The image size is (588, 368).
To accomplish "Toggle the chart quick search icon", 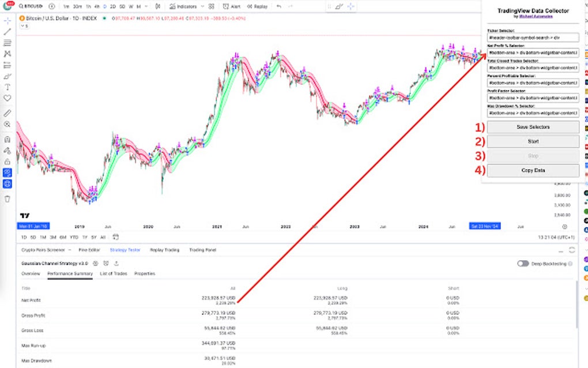I will (21, 6).
